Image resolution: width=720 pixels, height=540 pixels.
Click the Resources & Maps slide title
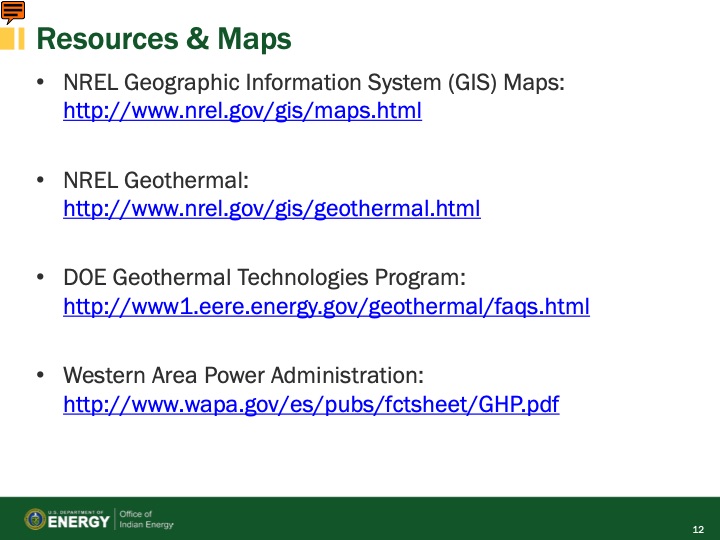click(x=164, y=39)
